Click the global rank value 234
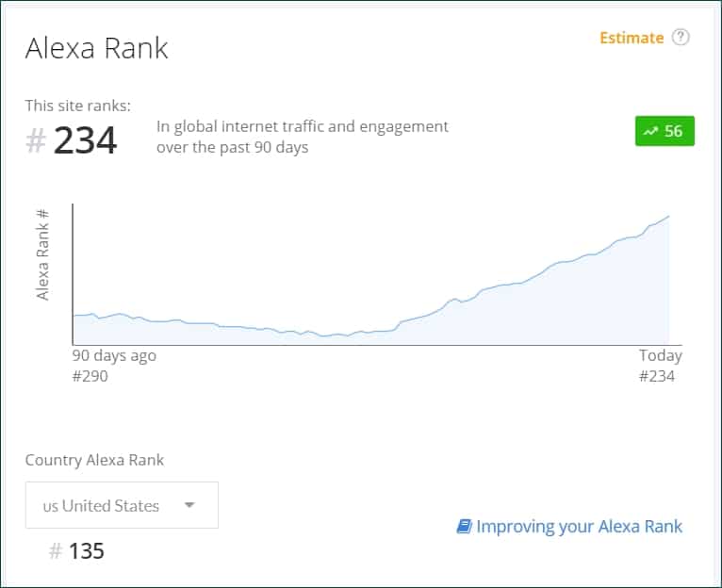The width and height of the screenshot is (722, 588). point(85,140)
